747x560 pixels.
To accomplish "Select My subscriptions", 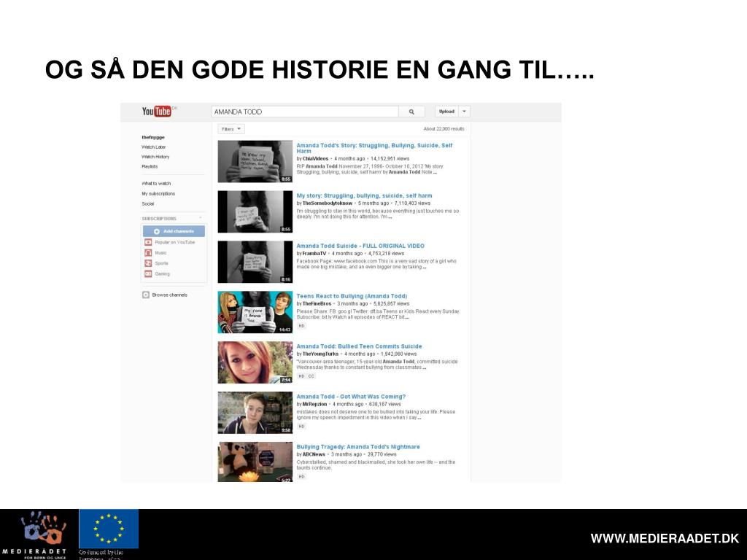I will coord(158,194).
